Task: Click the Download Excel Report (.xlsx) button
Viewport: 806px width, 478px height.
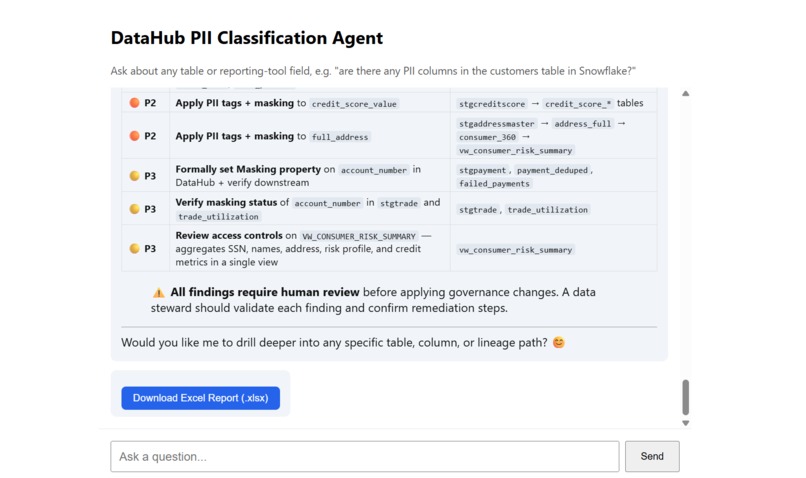Action: coord(200,398)
